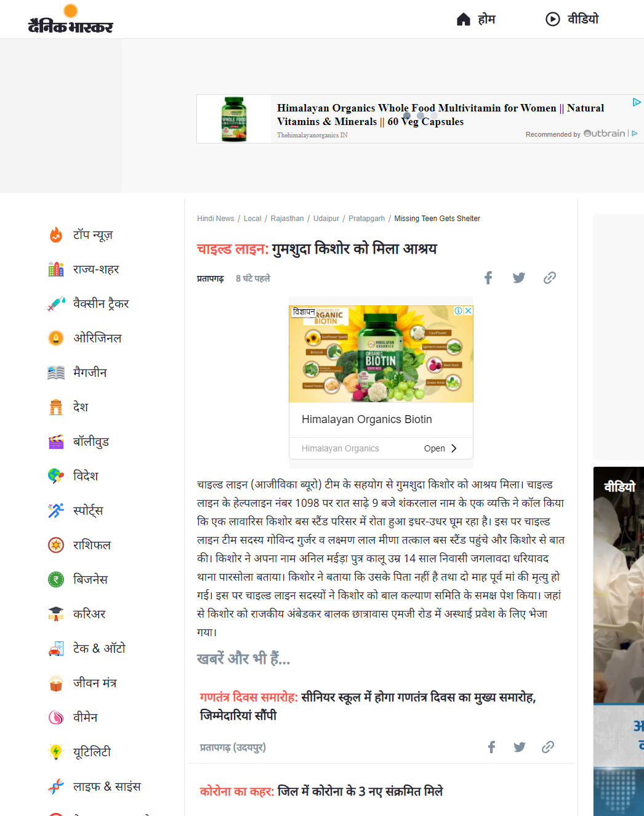Viewport: 644px width, 816px height.
Task: Share the main article on Twitter
Action: (519, 278)
